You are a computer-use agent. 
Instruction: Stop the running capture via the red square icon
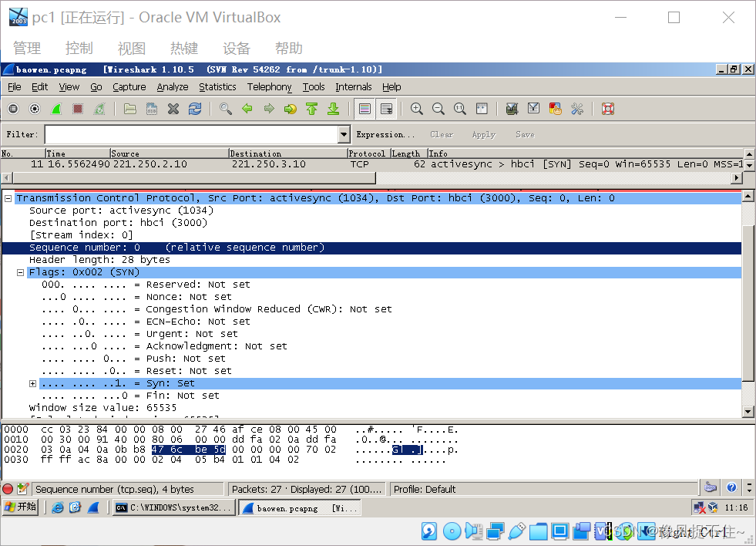pos(78,109)
